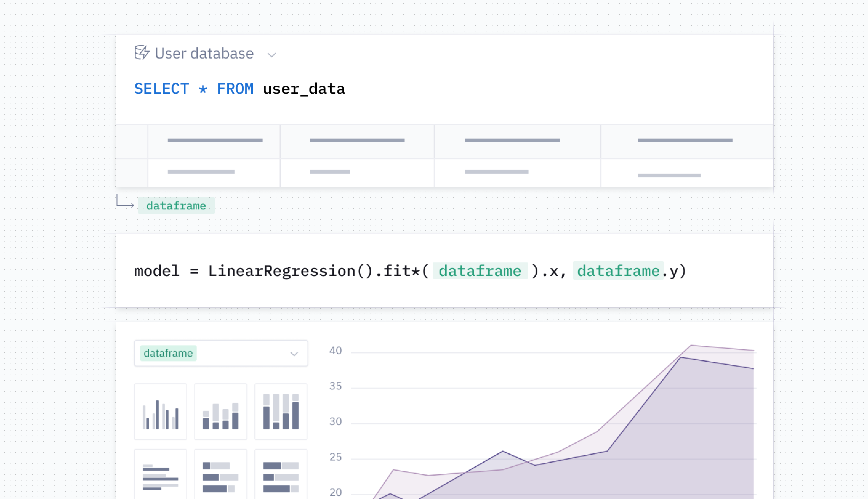Click into the SELECT * FROM user_data query

240,89
